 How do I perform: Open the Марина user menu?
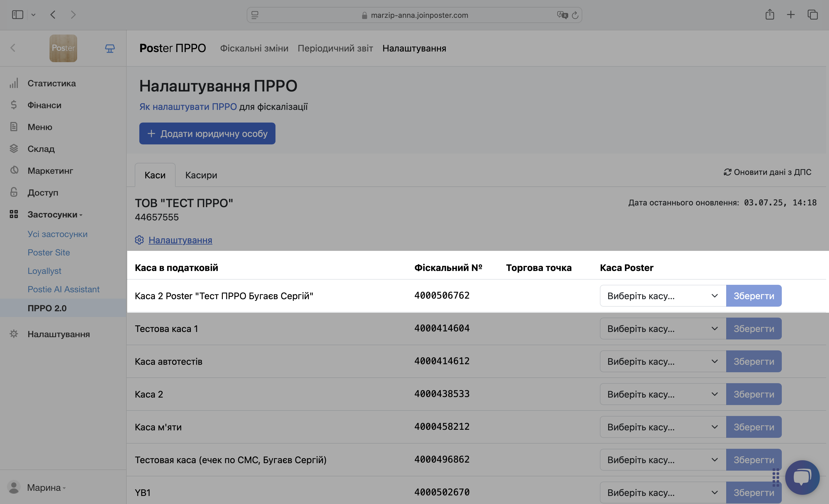pos(46,487)
